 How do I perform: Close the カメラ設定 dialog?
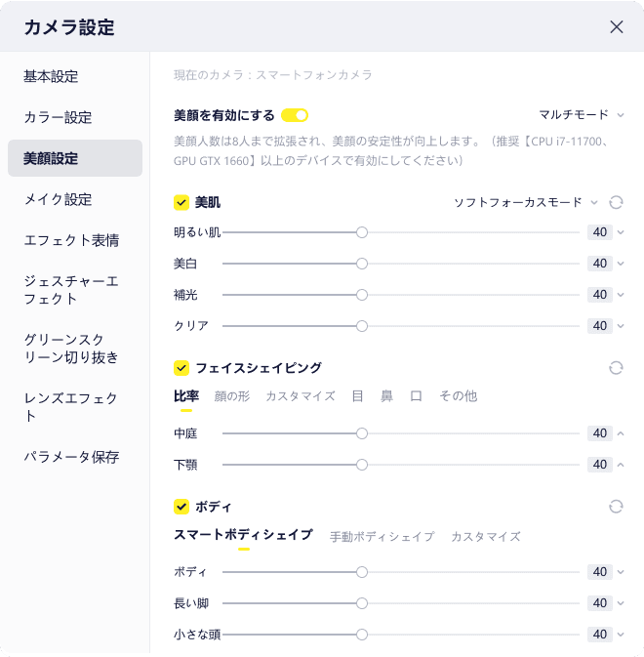pyautogui.click(x=617, y=27)
